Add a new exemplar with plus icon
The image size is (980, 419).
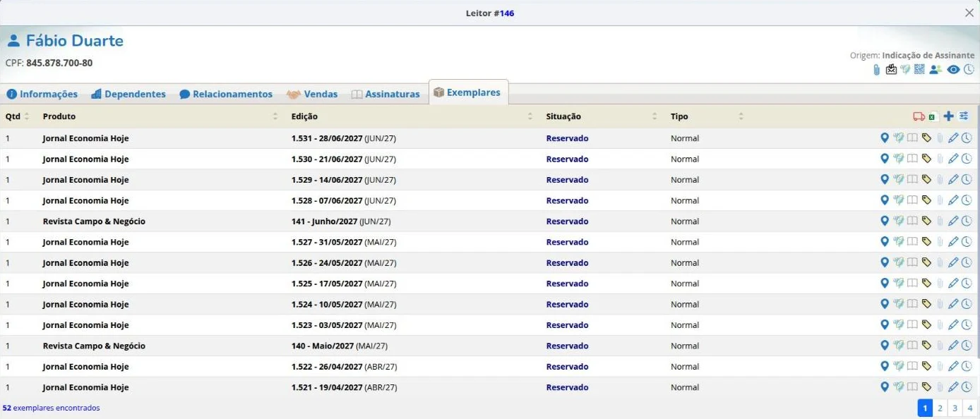(x=948, y=116)
